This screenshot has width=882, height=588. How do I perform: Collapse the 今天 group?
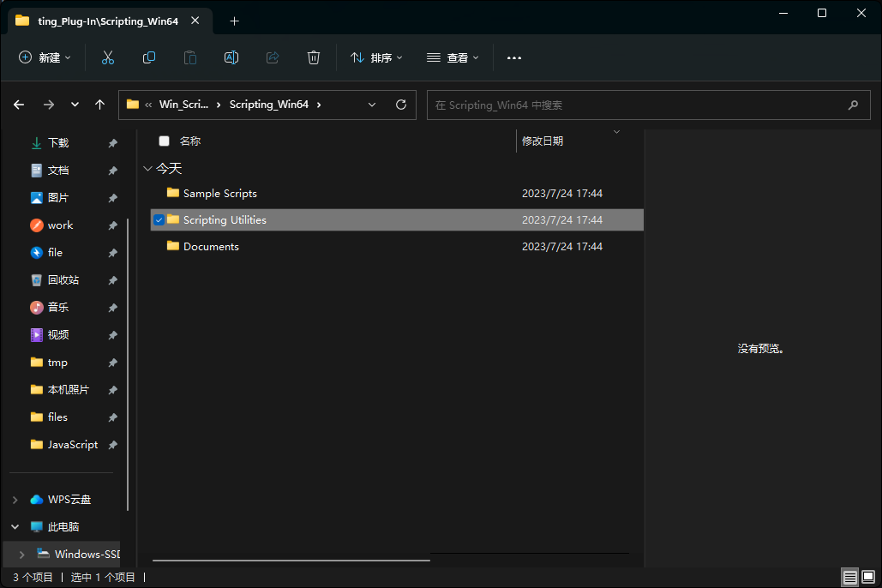click(x=148, y=169)
